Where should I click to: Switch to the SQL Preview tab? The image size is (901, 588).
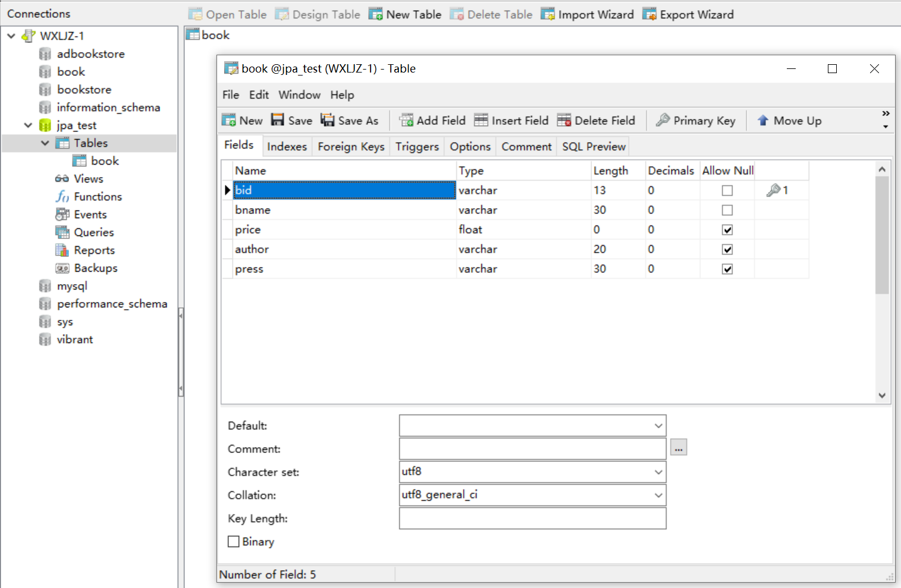tap(594, 147)
